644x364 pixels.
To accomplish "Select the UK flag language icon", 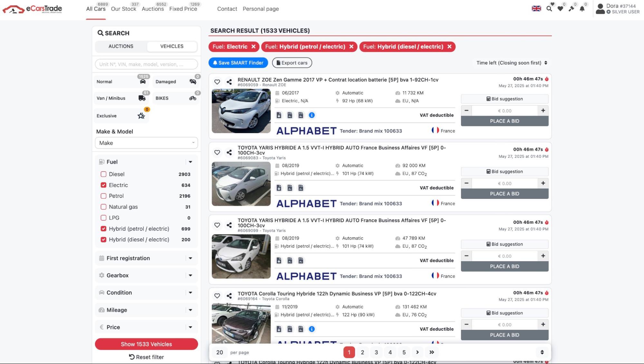I will (536, 9).
